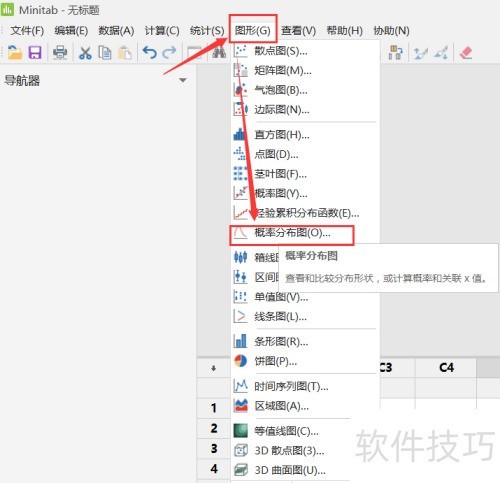Click the interval plot icon beside 区间图

[240, 277]
